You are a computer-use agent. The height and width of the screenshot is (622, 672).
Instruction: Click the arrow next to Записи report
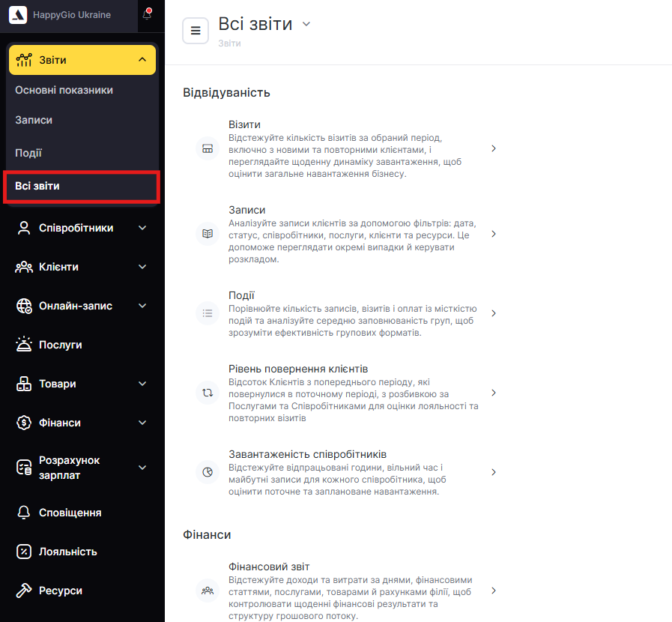[493, 234]
